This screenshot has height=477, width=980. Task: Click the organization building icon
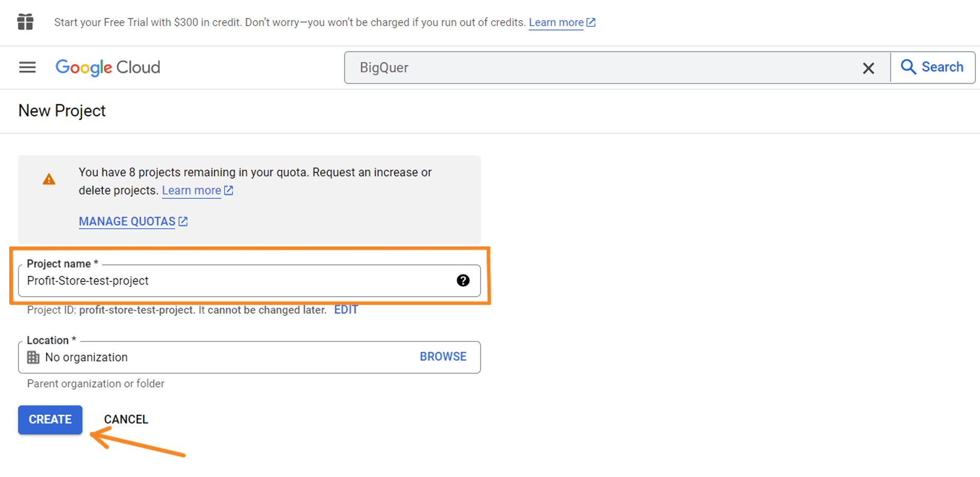click(33, 357)
